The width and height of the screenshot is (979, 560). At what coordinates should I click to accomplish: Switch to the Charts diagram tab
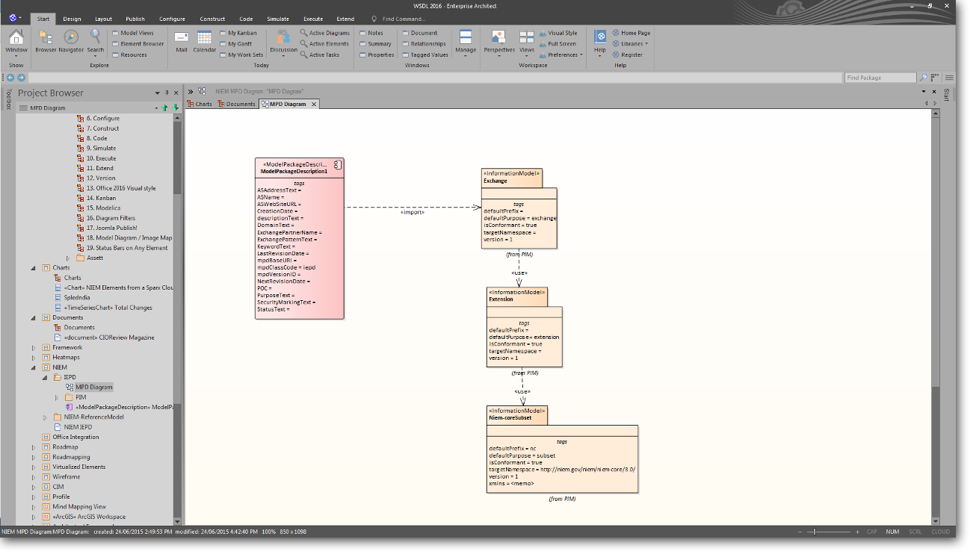point(200,105)
